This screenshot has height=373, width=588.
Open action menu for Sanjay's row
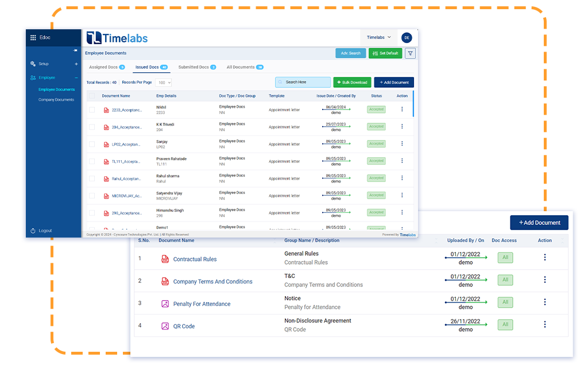point(402,143)
